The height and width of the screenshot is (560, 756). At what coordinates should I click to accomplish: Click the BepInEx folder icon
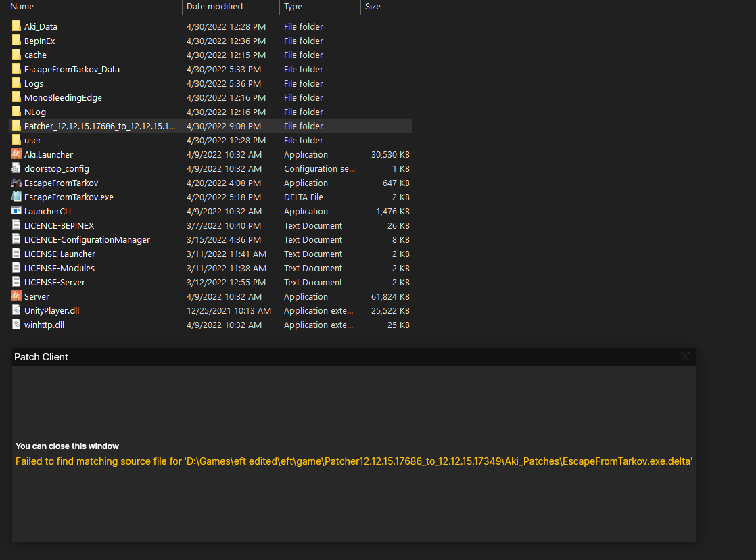pyautogui.click(x=16, y=41)
